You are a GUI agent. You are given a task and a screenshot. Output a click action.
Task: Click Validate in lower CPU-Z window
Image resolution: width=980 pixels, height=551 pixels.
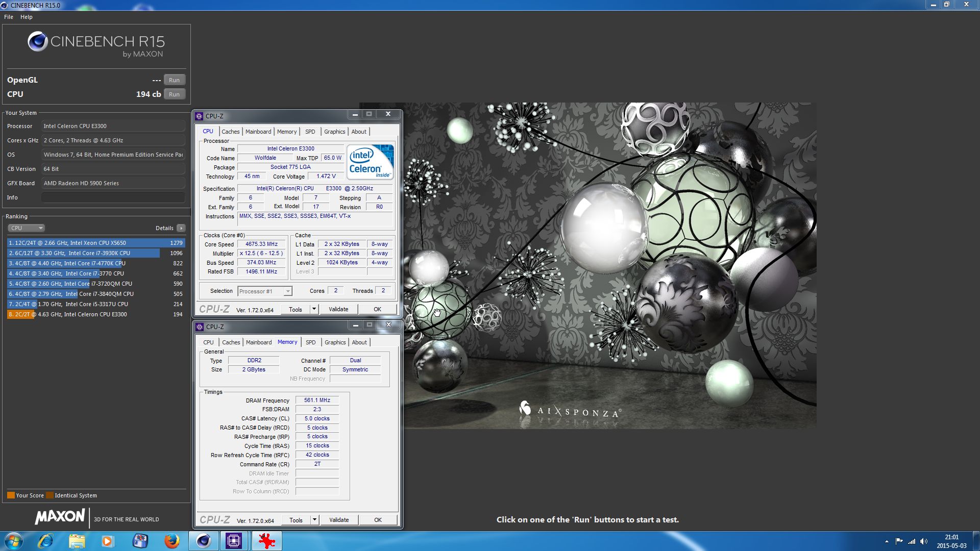[339, 520]
